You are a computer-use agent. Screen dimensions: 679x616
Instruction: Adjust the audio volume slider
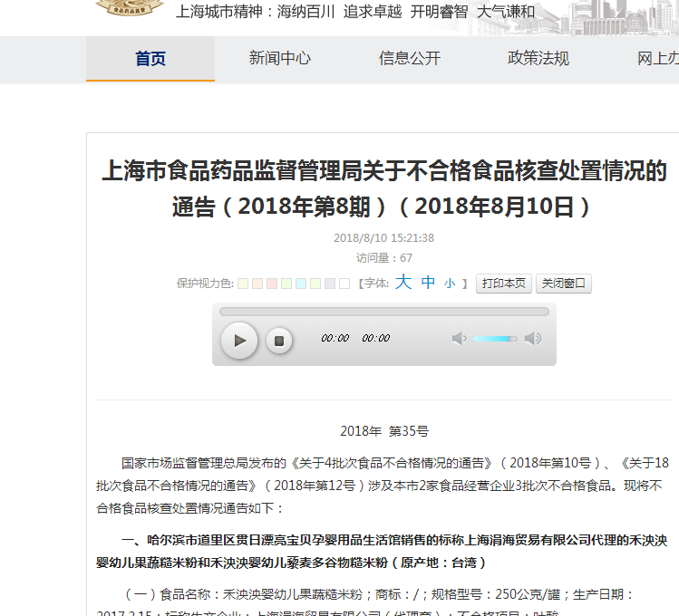point(494,339)
